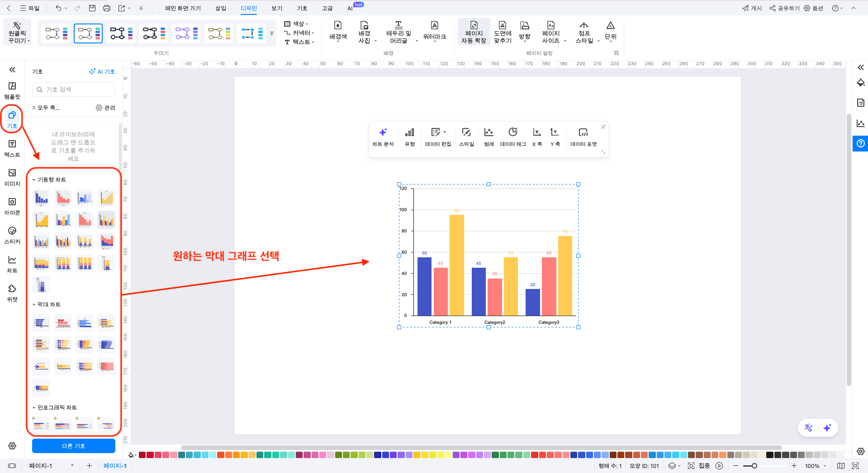The width and height of the screenshot is (868, 473).
Task: Open the 텍스트 panel in left sidebar
Action: click(12, 148)
